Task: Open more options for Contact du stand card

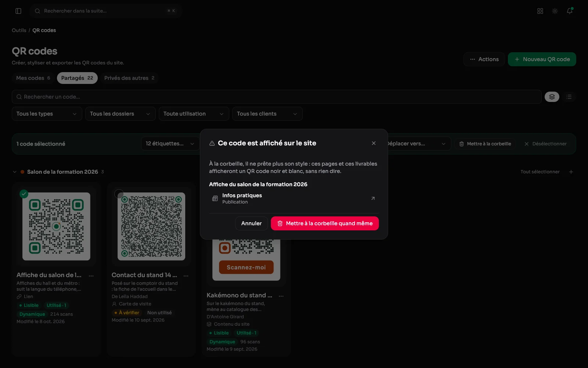Action: pyautogui.click(x=186, y=276)
